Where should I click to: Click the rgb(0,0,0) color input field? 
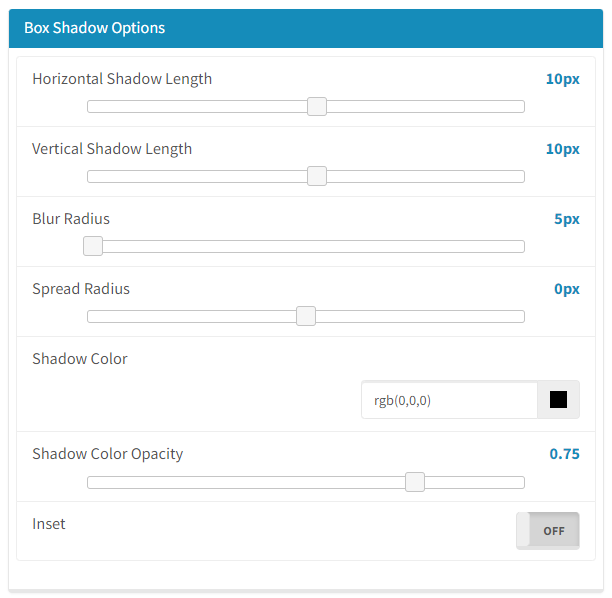pyautogui.click(x=449, y=400)
